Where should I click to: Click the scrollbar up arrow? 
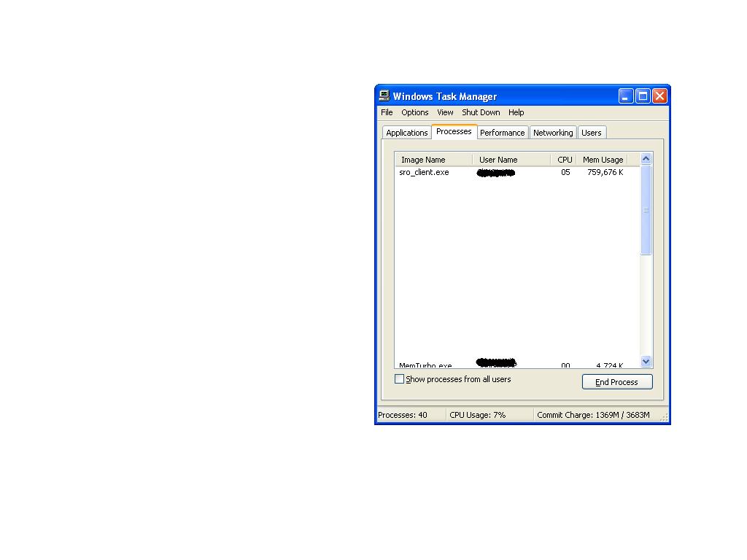click(646, 159)
